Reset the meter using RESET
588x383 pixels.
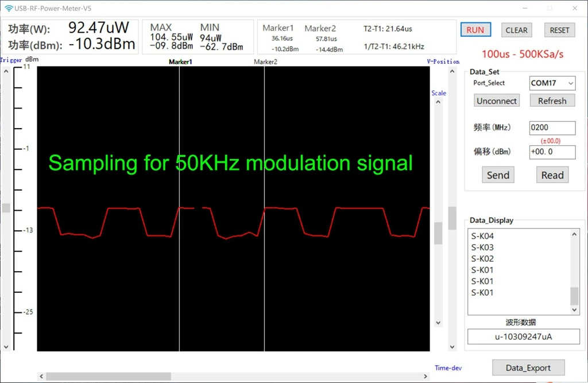coord(559,29)
